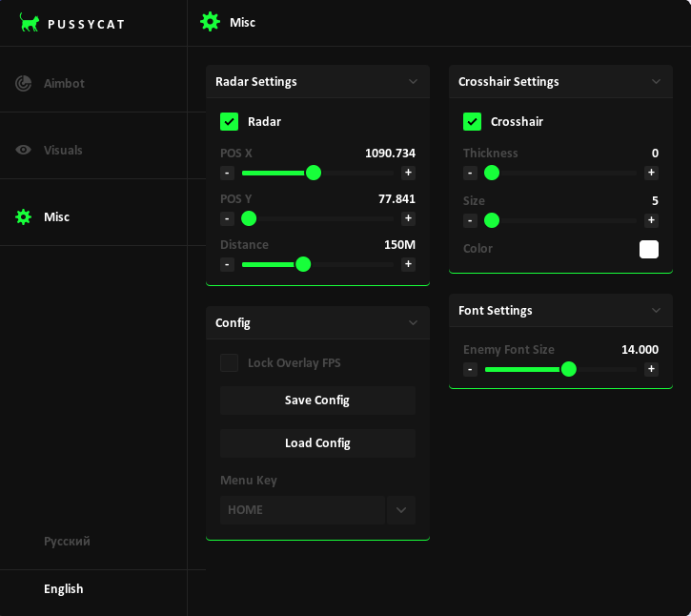Click the Misc gear icon in the sidebar
Viewport: 691px width, 616px height.
(x=24, y=217)
